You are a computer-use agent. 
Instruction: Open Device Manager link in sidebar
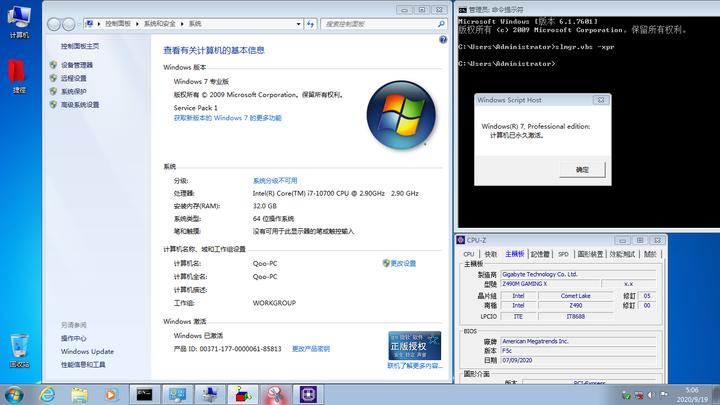point(77,65)
